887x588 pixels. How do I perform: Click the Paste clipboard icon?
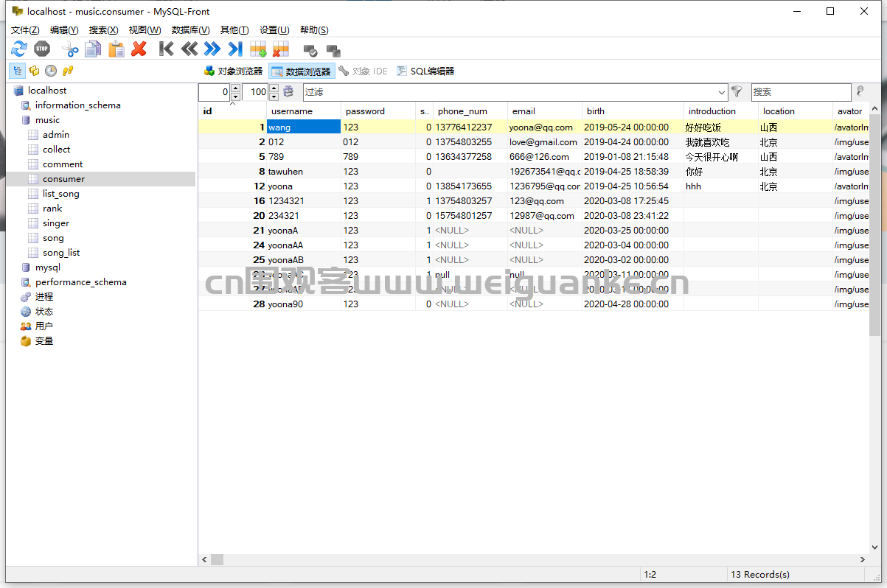coord(116,49)
